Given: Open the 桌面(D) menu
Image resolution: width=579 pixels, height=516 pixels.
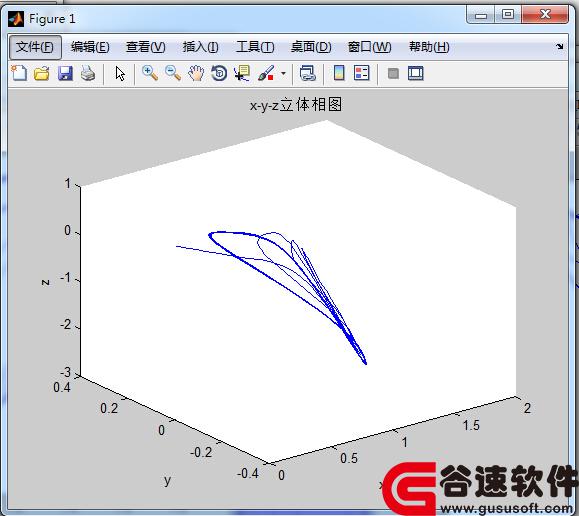Looking at the screenshot, I should (x=311, y=47).
